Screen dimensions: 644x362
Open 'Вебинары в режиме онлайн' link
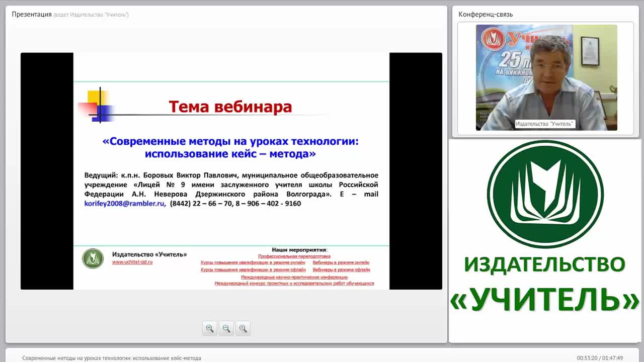341,262
